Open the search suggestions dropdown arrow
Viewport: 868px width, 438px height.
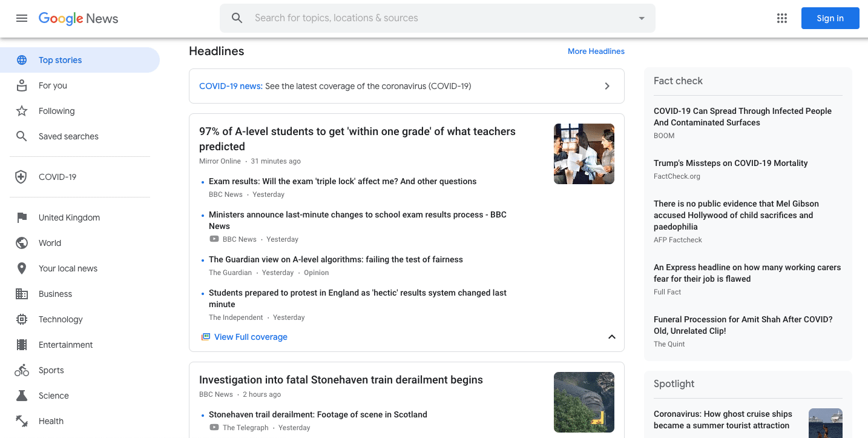click(641, 18)
